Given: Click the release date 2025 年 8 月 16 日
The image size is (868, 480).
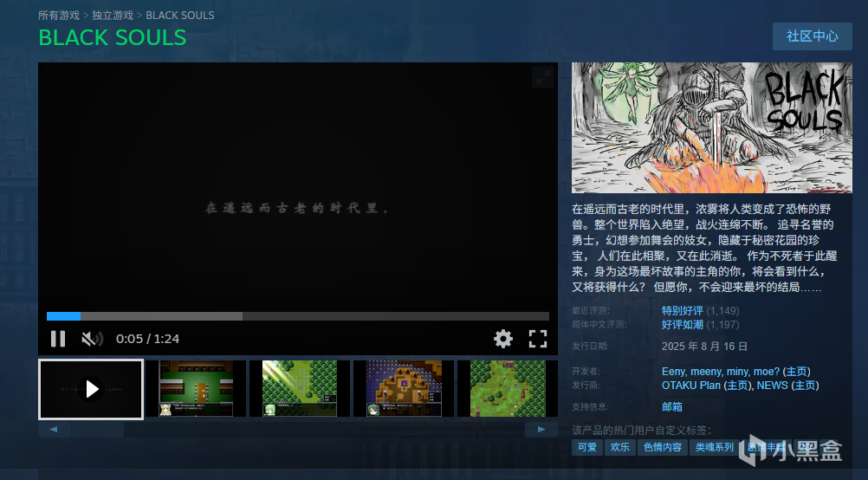Looking at the screenshot, I should point(704,347).
